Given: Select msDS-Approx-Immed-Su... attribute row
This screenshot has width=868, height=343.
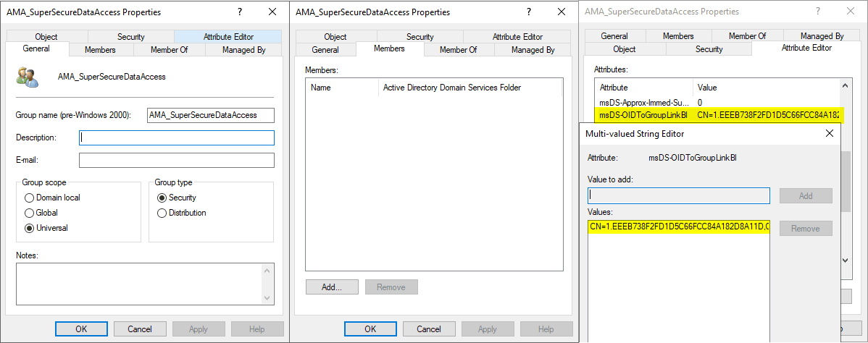Looking at the screenshot, I should (x=717, y=102).
